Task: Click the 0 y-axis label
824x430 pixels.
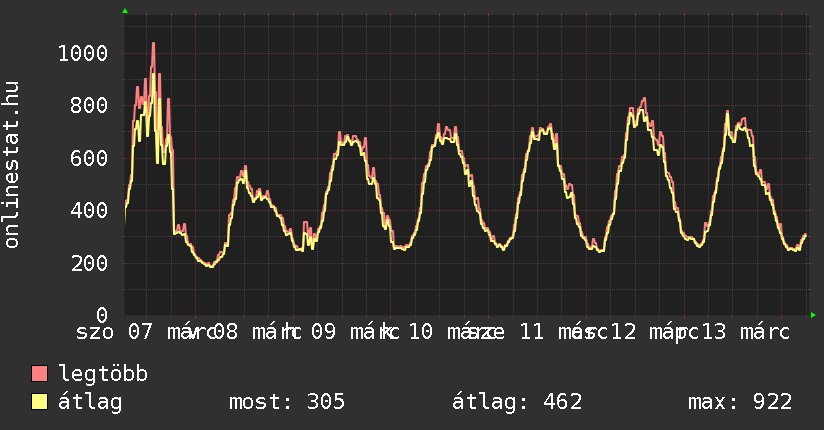Action: [100, 316]
